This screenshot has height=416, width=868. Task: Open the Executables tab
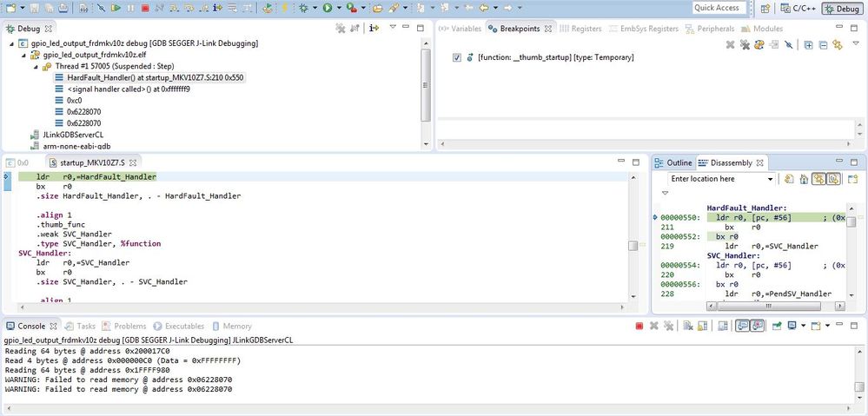point(179,327)
